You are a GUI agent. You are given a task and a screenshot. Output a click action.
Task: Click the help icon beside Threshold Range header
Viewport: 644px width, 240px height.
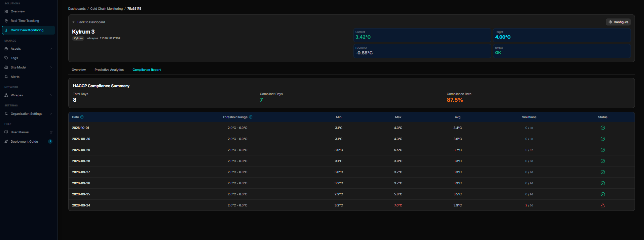(x=251, y=117)
